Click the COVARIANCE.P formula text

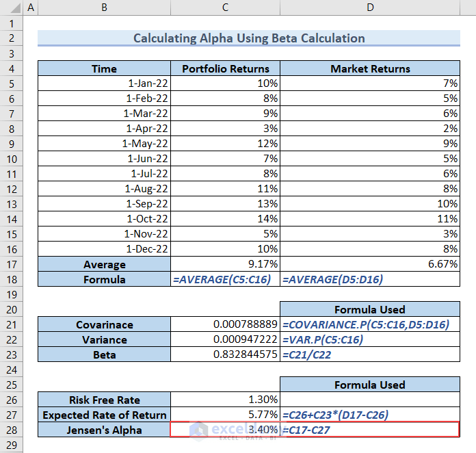click(366, 325)
